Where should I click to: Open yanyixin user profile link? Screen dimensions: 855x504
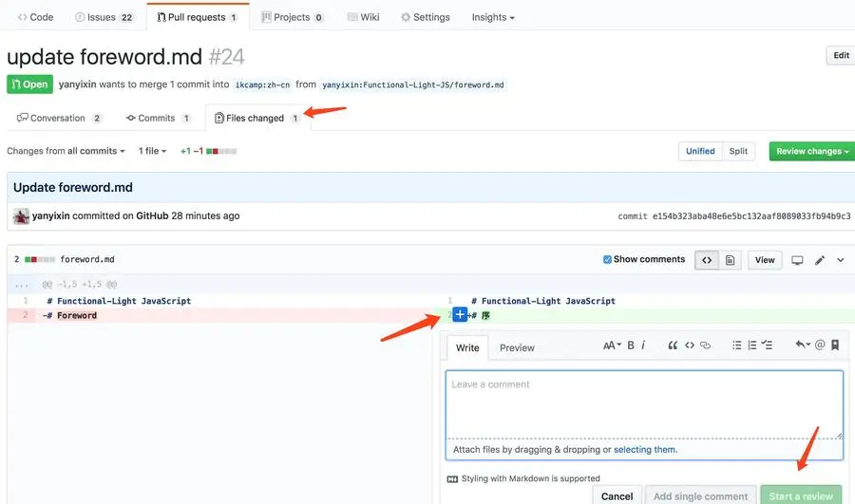point(78,84)
